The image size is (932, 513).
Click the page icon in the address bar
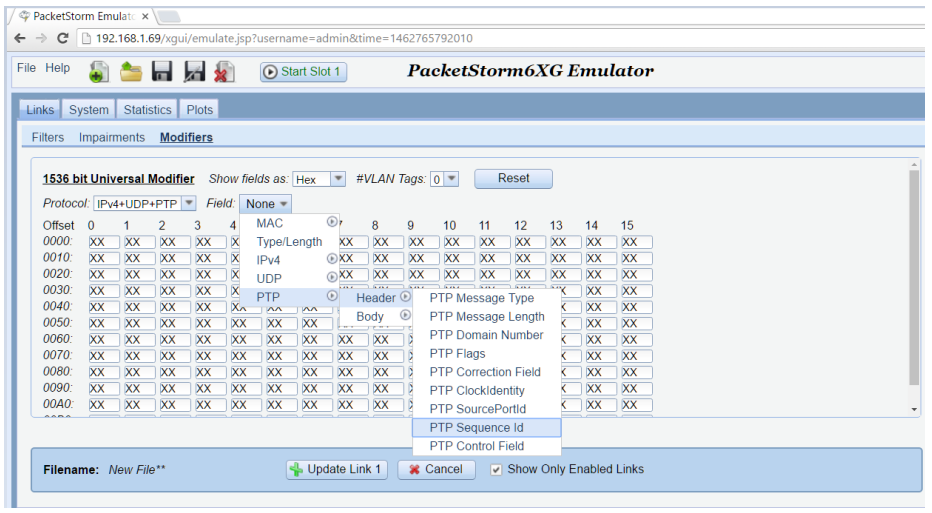86,38
